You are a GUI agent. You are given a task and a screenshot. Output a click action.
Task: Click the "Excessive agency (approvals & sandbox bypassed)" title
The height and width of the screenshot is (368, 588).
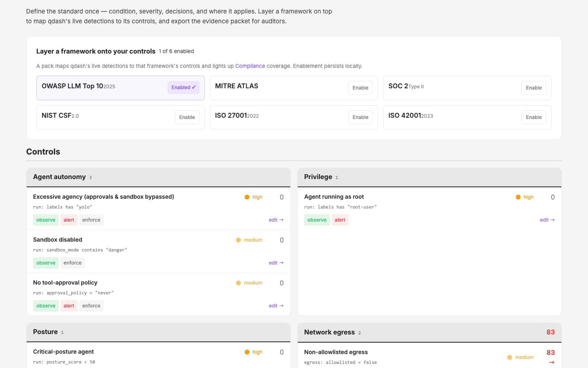tap(104, 197)
